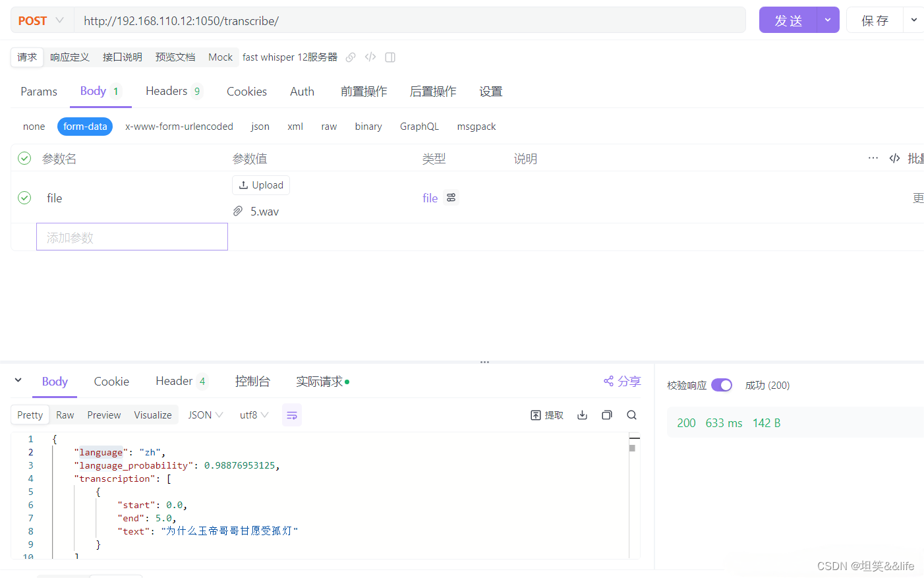This screenshot has height=578, width=924.
Task: Select the none body type
Action: 34,127
